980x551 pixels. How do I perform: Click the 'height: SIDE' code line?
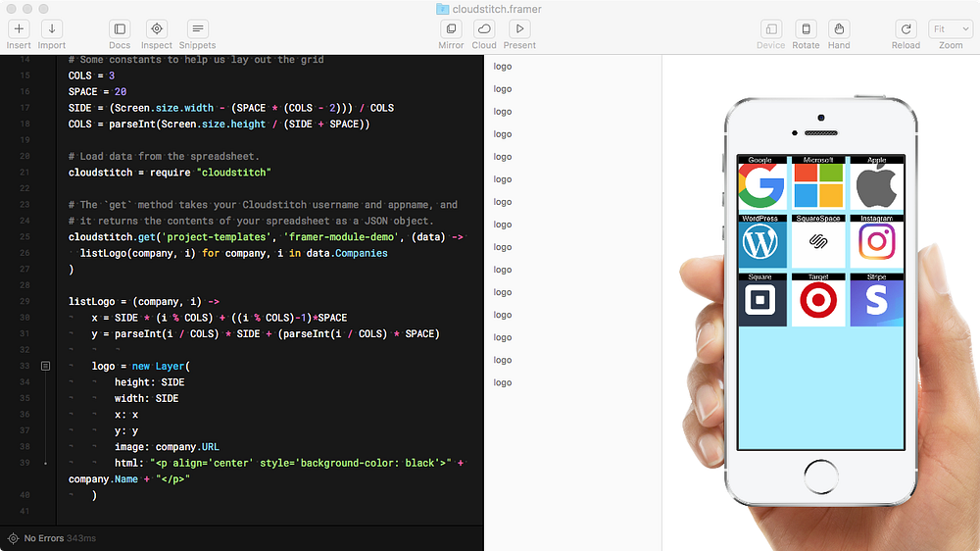point(149,382)
